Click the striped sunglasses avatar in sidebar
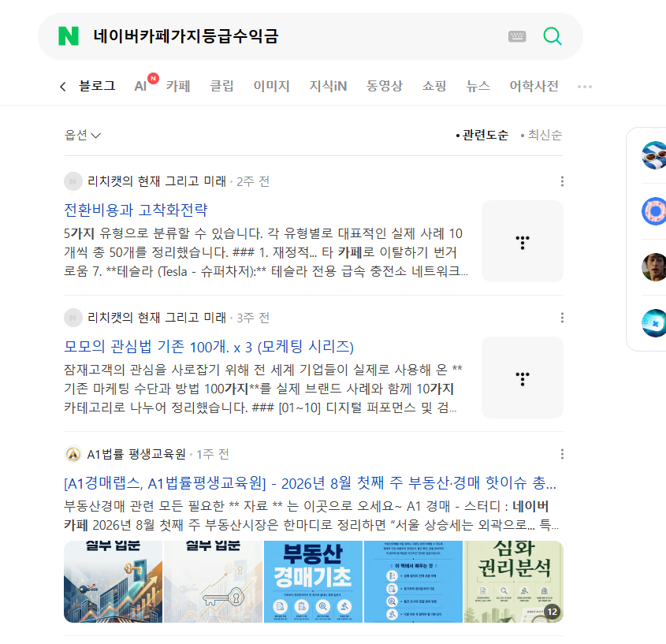This screenshot has height=644, width=666. click(654, 155)
